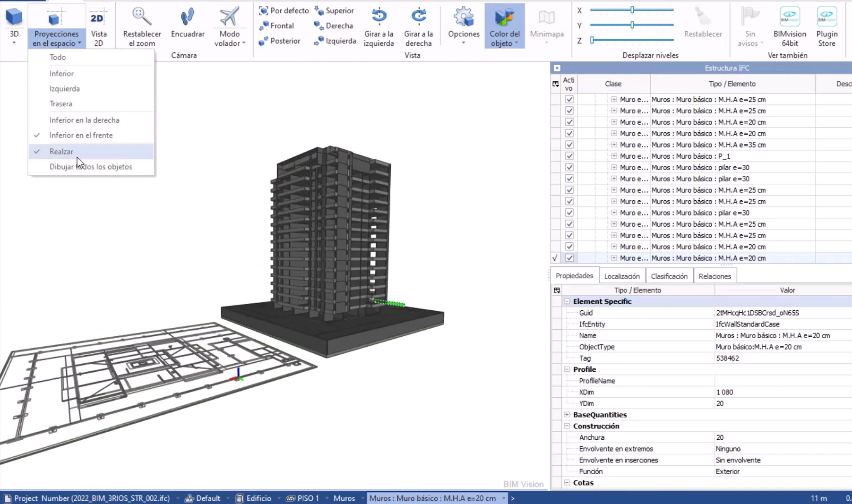Click the Color del objeto tool
The image size is (852, 504).
pos(504,26)
